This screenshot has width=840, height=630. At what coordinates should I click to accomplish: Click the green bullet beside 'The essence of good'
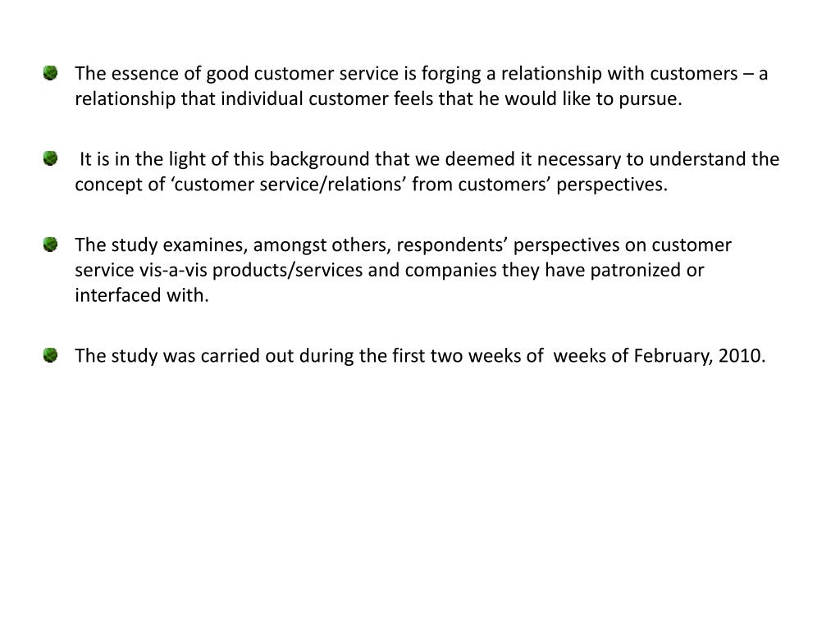(50, 73)
